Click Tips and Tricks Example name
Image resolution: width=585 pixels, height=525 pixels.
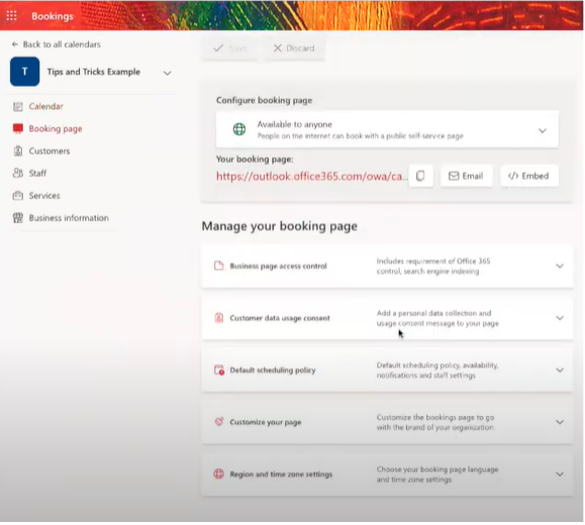click(94, 72)
